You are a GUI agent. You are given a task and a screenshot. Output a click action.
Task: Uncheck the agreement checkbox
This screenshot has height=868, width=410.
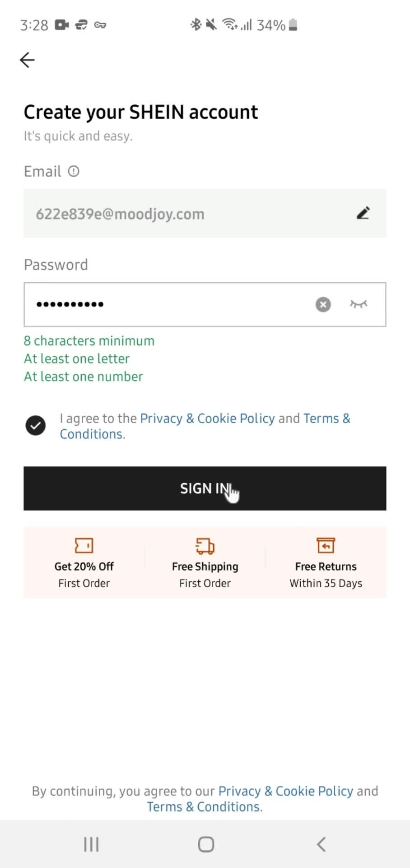[36, 425]
